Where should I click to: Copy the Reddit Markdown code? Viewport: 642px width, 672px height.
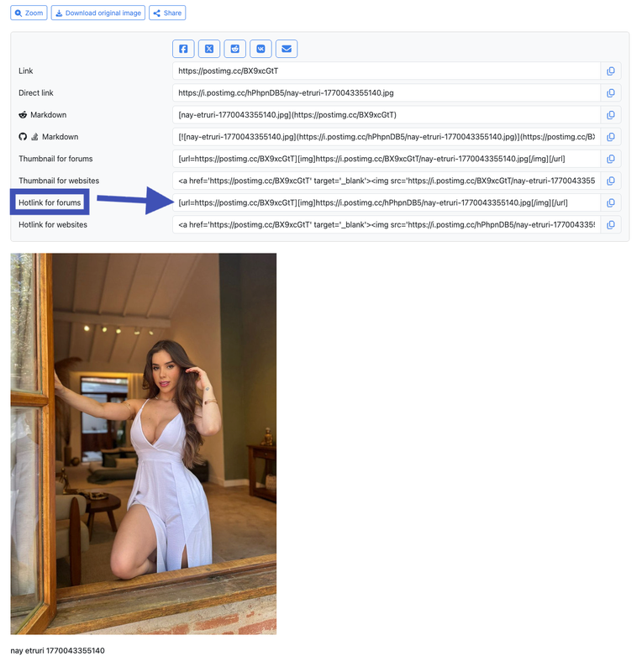pyautogui.click(x=611, y=115)
